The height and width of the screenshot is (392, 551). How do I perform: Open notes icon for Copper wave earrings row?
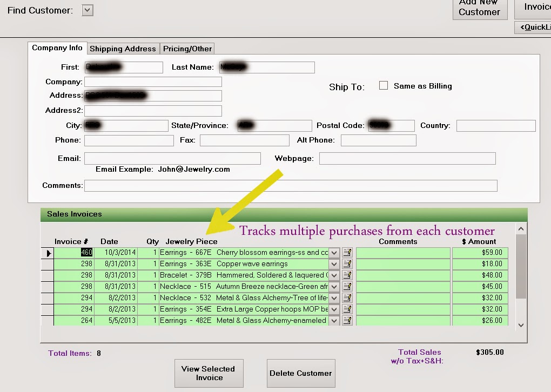tap(347, 264)
